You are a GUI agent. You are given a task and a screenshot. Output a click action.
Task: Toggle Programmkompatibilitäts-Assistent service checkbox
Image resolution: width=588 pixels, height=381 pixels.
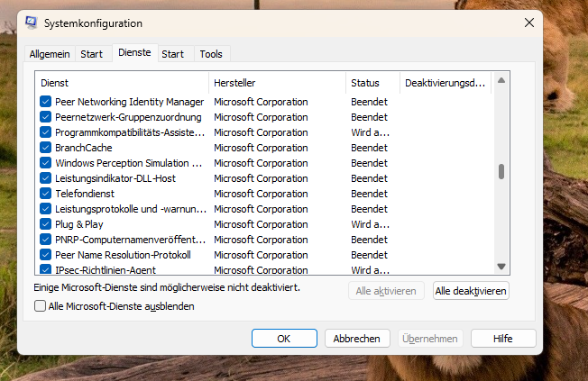click(x=45, y=132)
